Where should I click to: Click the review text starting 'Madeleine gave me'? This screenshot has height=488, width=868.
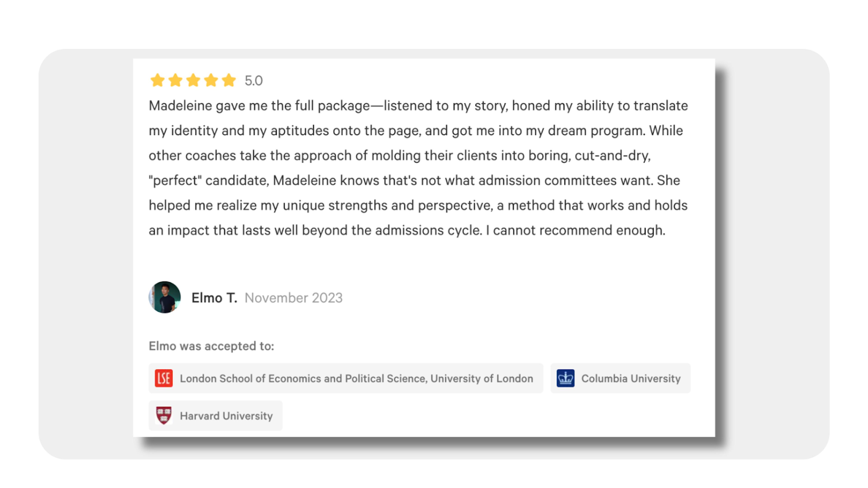pos(418,168)
